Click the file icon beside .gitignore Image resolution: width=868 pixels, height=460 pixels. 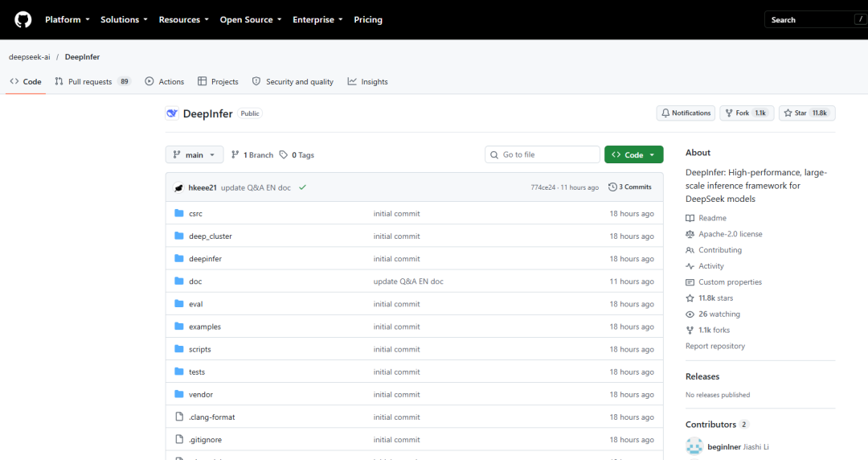tap(178, 440)
